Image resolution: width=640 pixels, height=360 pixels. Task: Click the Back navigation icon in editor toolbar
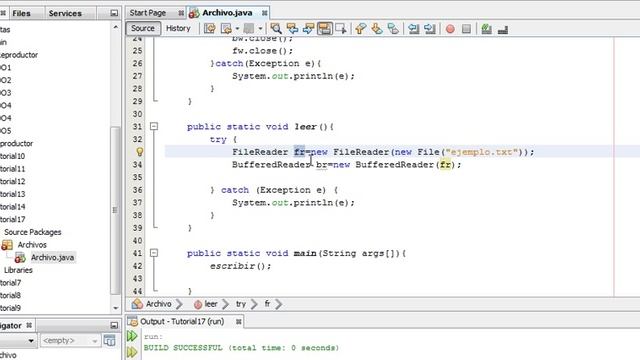pyautogui.click(x=226, y=29)
